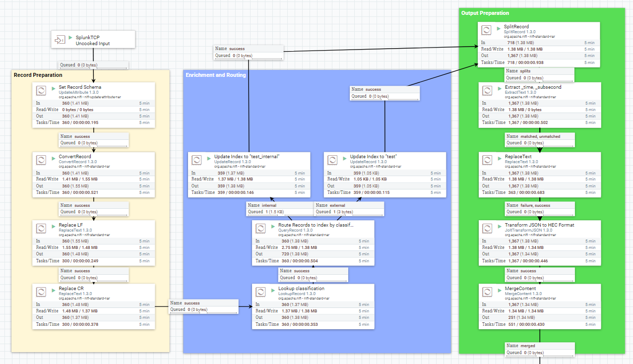Select the ExtractText icon on Extract _time, _subsecond
The width and height of the screenshot is (633, 364).
pos(486,90)
